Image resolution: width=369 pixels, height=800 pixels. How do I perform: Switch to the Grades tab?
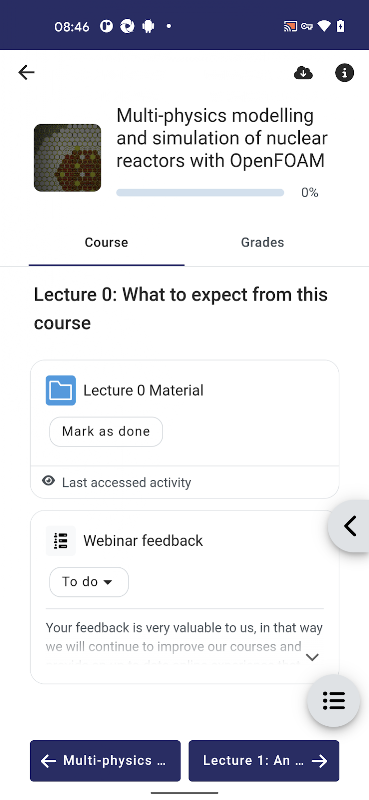262,242
